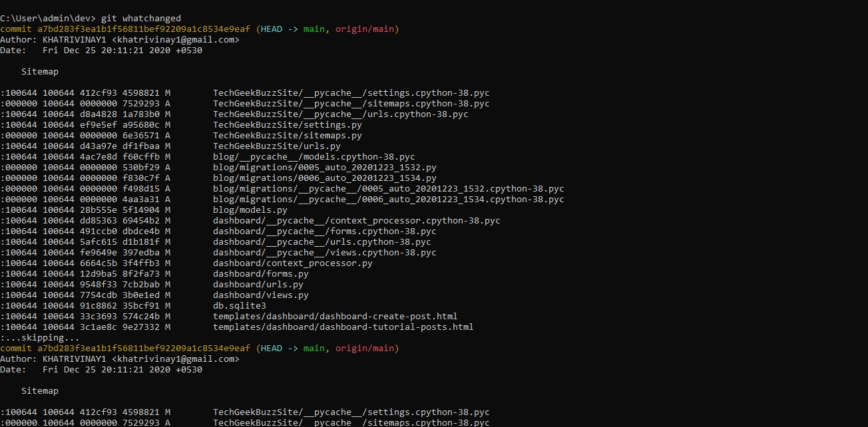Image resolution: width=868 pixels, height=427 pixels.
Task: Click the TechGeekBuzzSite/urls.py file path
Action: click(276, 146)
